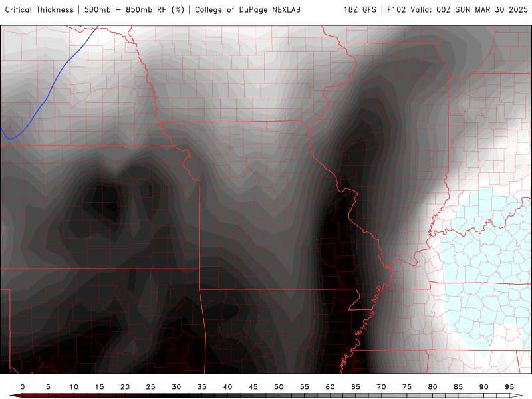532x399 pixels.
Task: Select the "30" legend value
Action: 176,387
